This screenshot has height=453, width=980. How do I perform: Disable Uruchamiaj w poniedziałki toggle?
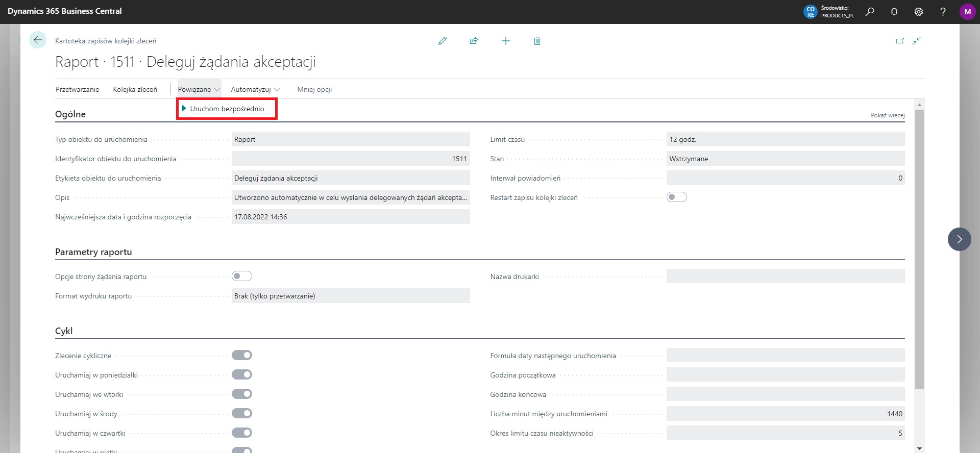242,375
